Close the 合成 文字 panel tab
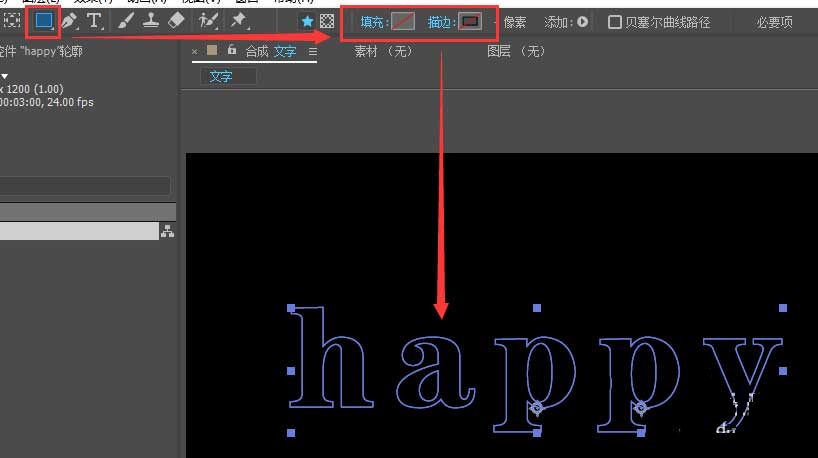818x458 pixels. [x=195, y=51]
